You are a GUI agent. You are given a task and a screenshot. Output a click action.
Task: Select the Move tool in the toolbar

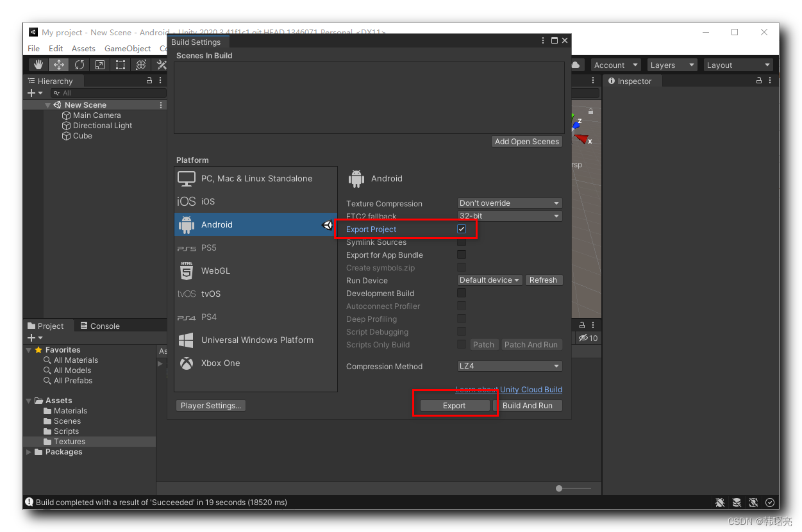click(x=59, y=65)
